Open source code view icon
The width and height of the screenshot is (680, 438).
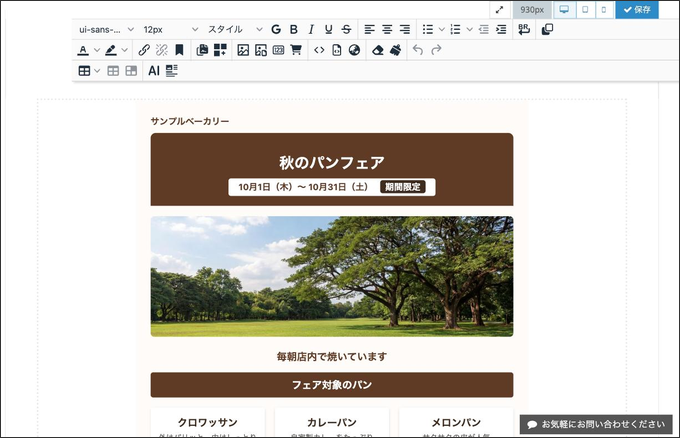[319, 50]
